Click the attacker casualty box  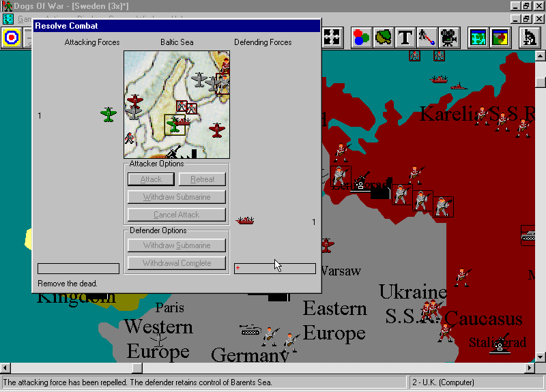coord(78,269)
